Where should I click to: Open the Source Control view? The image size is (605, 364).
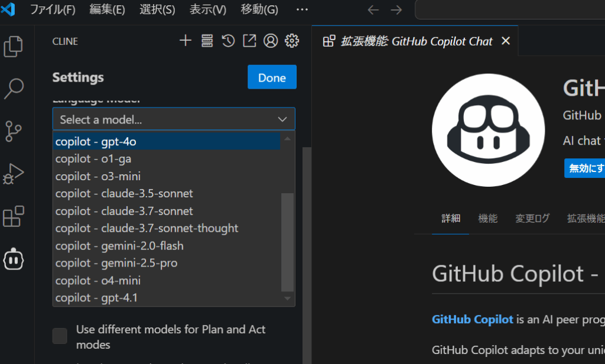pyautogui.click(x=14, y=131)
